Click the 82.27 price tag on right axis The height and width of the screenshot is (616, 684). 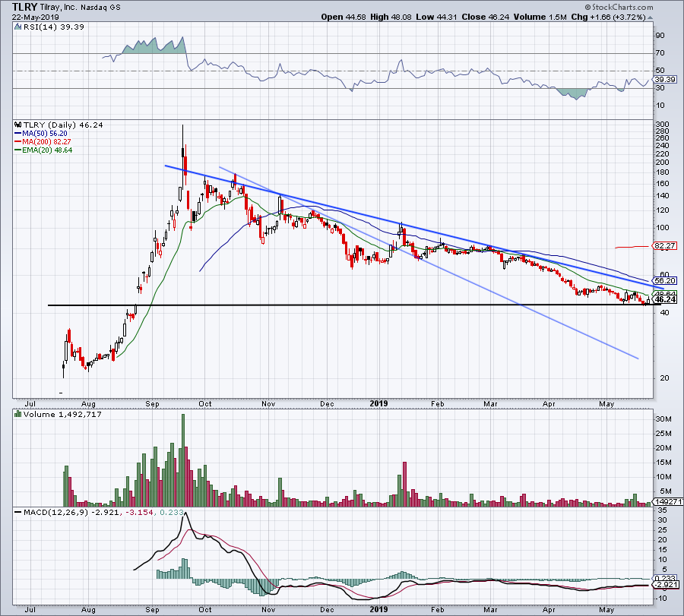tap(665, 246)
